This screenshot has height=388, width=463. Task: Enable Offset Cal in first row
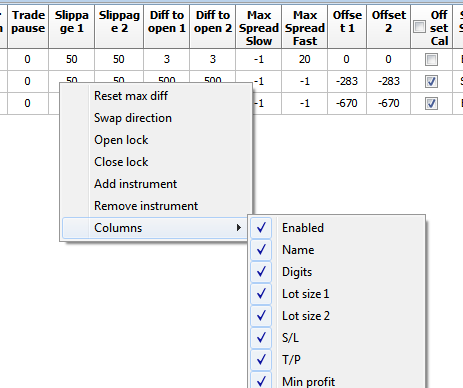431,60
